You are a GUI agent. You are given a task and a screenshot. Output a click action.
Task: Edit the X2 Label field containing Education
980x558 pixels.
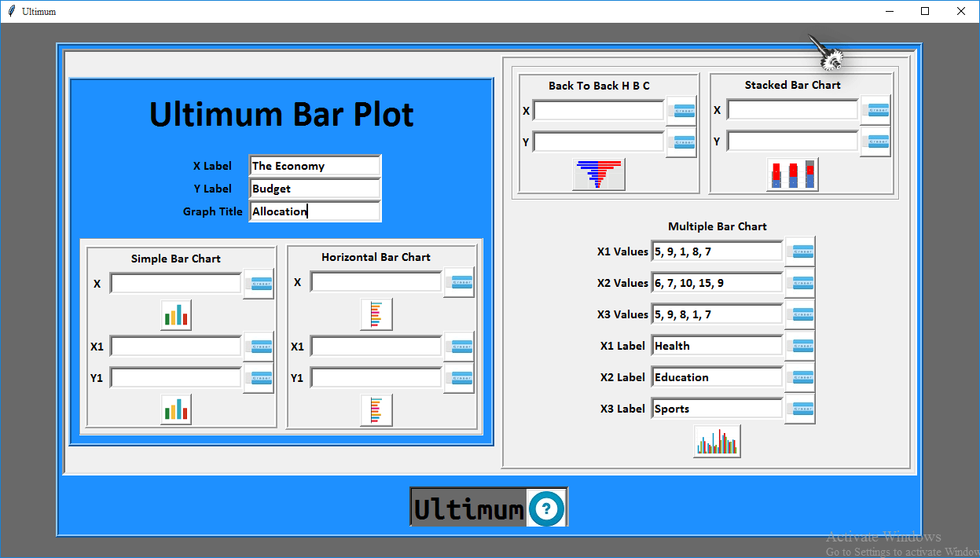tap(718, 377)
